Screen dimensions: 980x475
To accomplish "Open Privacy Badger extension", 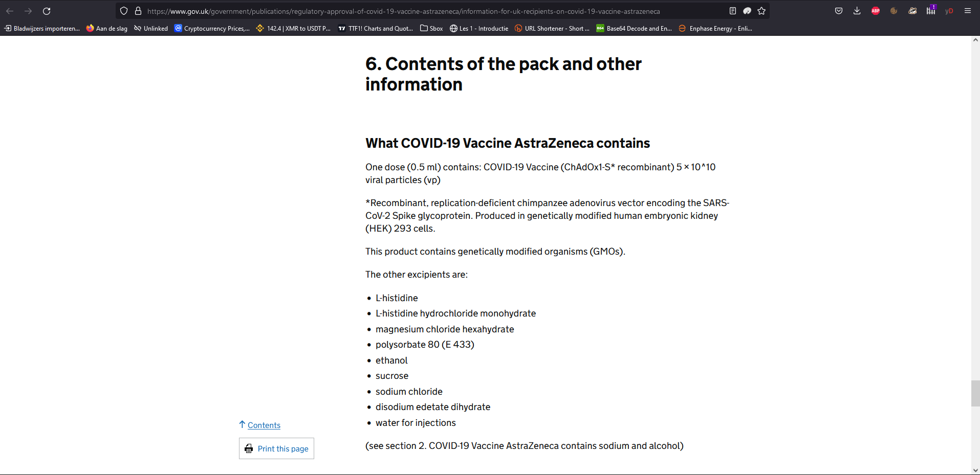I will click(x=912, y=11).
